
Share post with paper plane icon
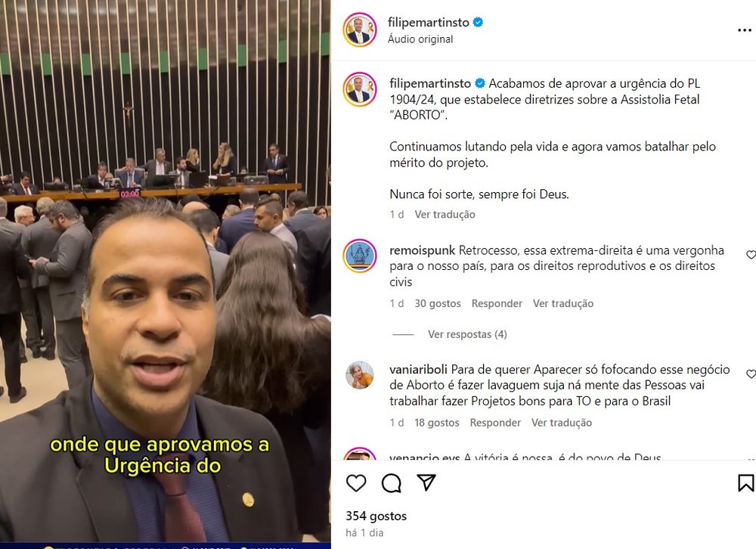(426, 482)
